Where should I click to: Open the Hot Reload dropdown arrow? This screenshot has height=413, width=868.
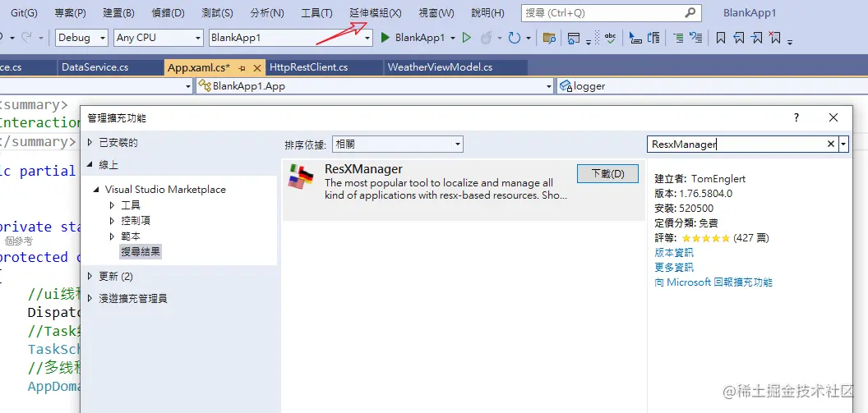tap(499, 38)
